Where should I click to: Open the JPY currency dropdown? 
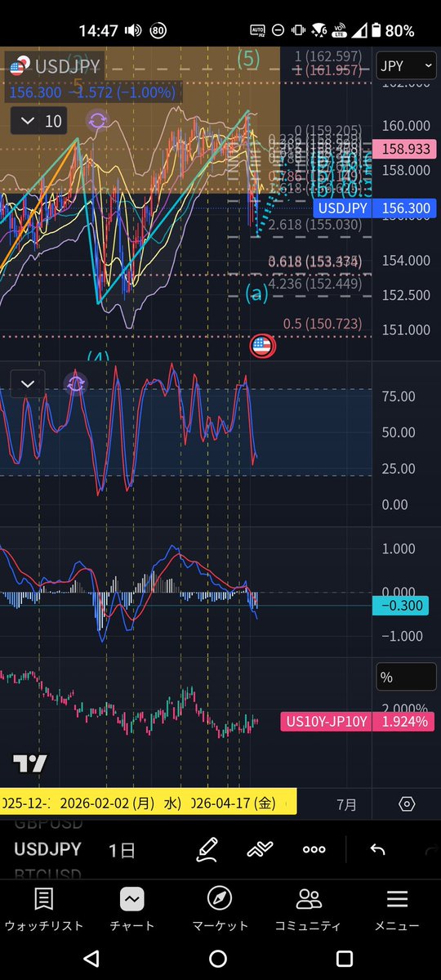click(x=406, y=65)
